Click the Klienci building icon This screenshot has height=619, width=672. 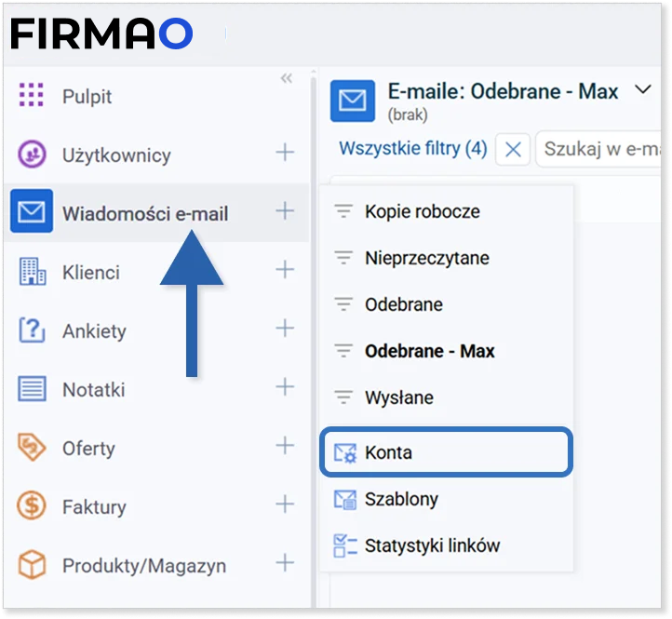(32, 272)
